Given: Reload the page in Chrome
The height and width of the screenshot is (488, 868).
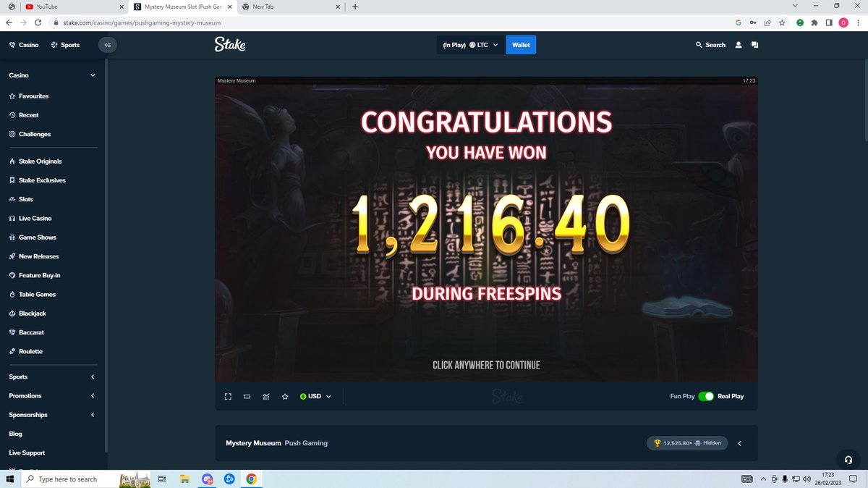Looking at the screenshot, I should tap(38, 22).
